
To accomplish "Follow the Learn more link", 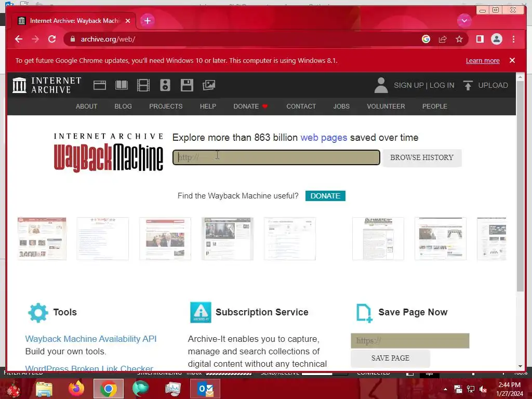I will (483, 60).
